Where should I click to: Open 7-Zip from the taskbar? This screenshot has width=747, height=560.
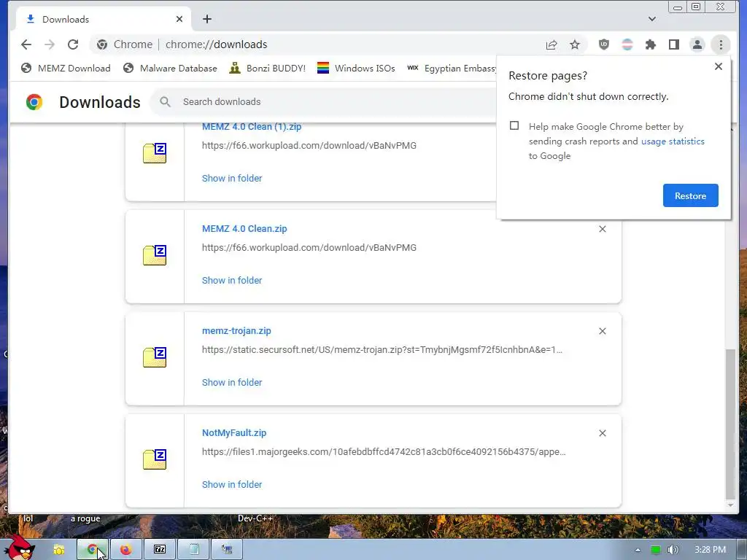[160, 550]
